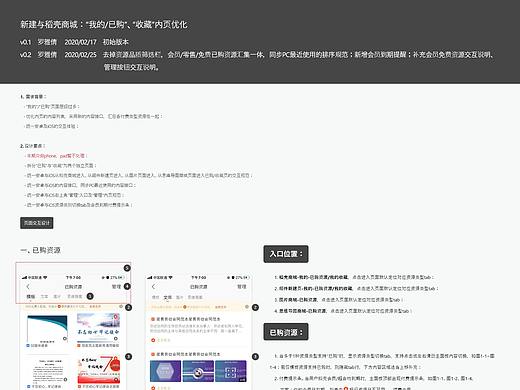
Task: Open the middle purple circle slide thumbnail
Action: pyautogui.click(x=198, y=371)
